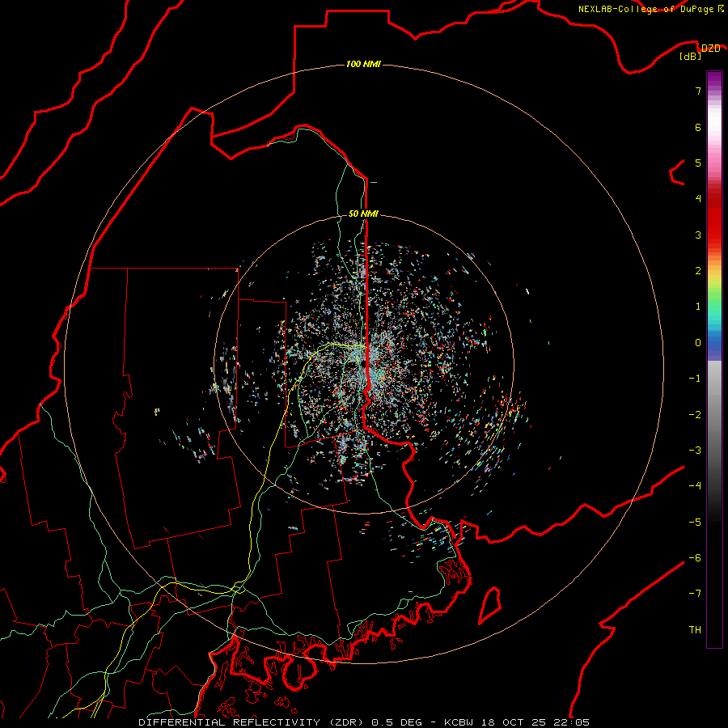Viewport: 728px width, 728px height.
Task: Click the -6 dB scale label
Action: tap(695, 558)
